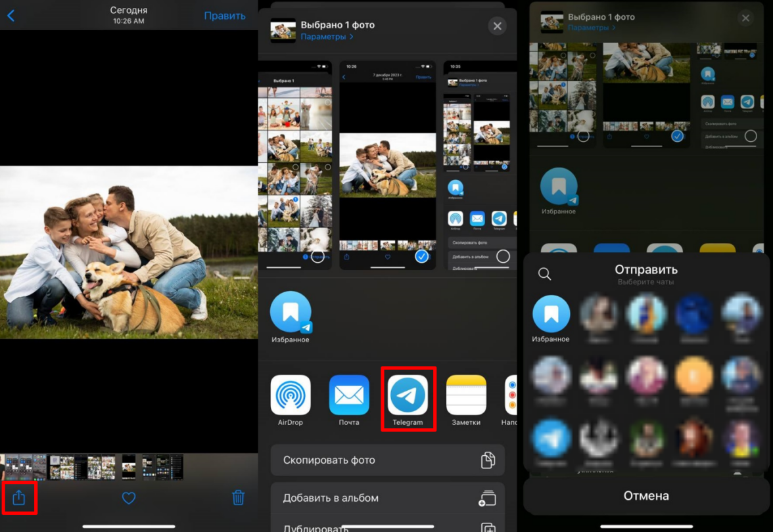Select the Telegram app icon

(408, 395)
